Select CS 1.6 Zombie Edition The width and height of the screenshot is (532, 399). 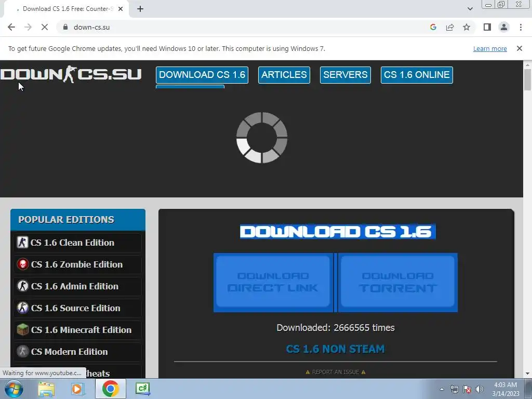point(78,264)
